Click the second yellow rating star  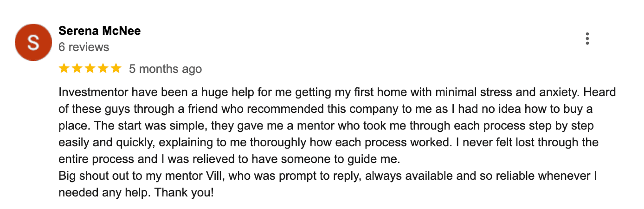(x=77, y=69)
